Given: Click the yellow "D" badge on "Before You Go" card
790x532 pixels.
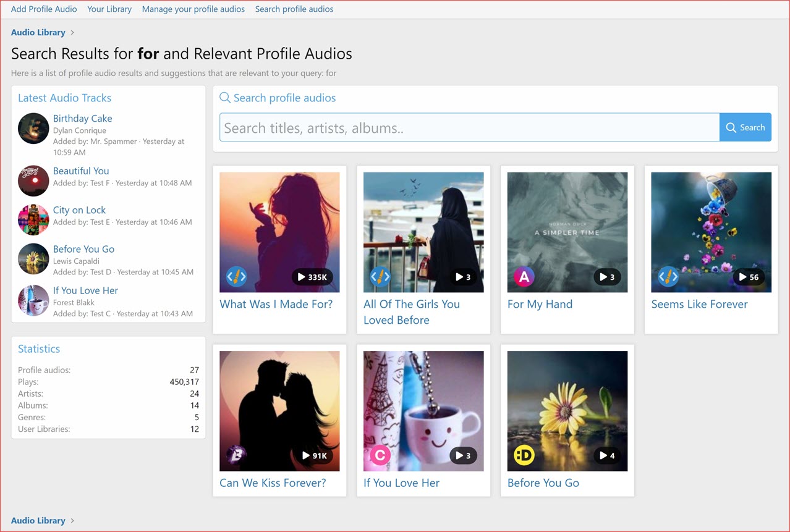Looking at the screenshot, I should pos(523,455).
